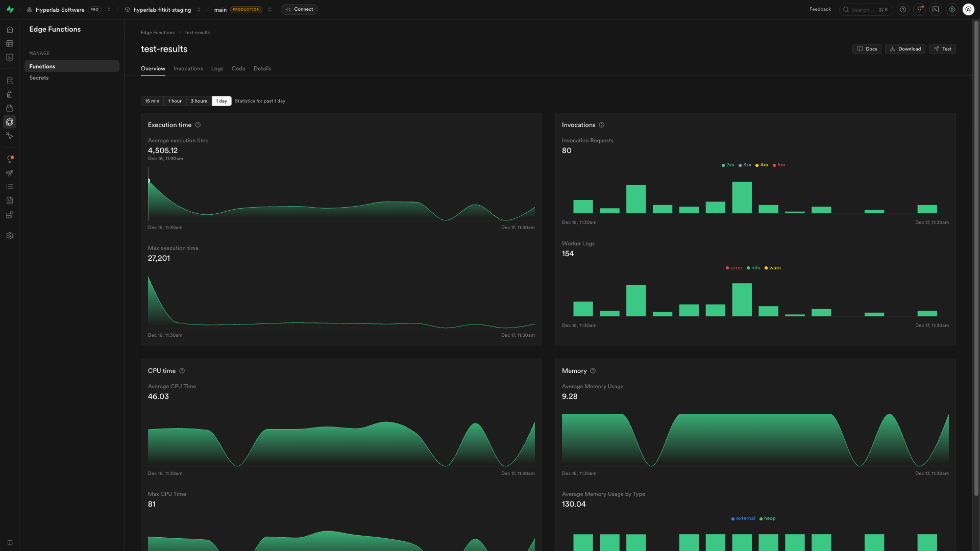Click the Search field in the top bar

point(865,9)
